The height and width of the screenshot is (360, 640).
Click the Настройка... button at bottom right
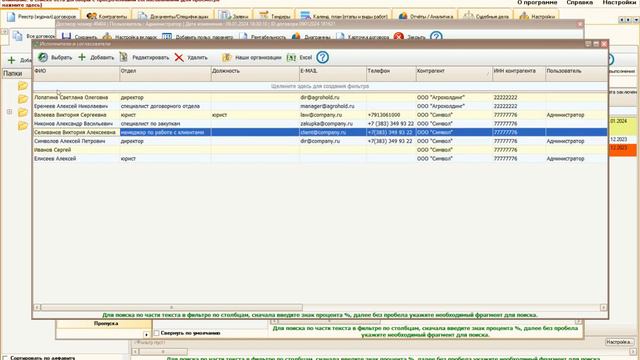coord(619,342)
